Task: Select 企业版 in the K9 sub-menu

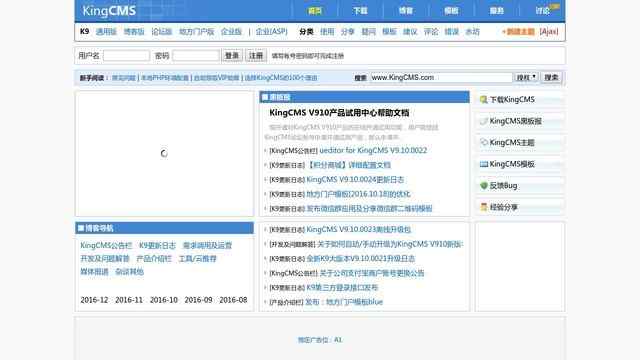Action: pyautogui.click(x=231, y=31)
